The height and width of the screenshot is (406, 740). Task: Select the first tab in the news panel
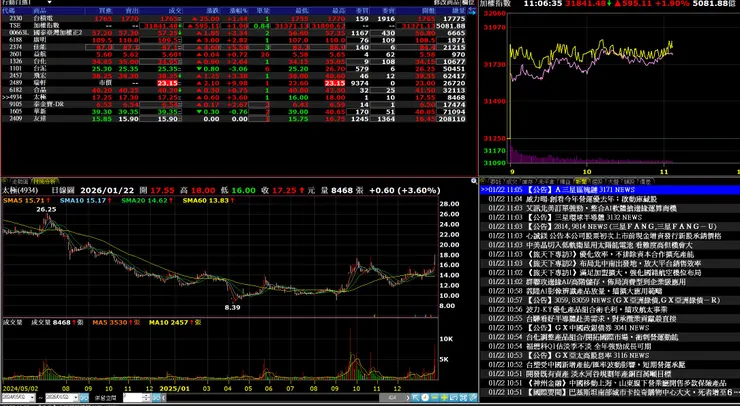(496, 181)
